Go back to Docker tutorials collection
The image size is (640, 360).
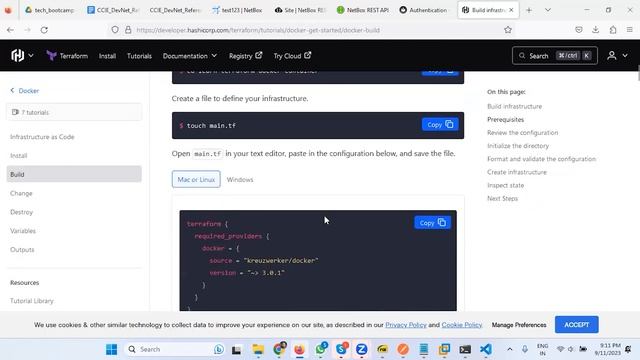pos(24,91)
